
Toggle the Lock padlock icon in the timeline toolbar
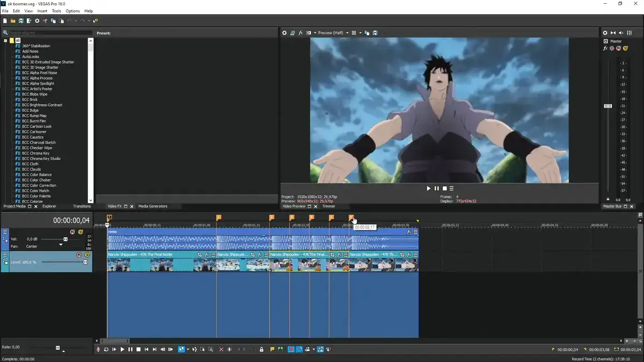[x=261, y=349]
